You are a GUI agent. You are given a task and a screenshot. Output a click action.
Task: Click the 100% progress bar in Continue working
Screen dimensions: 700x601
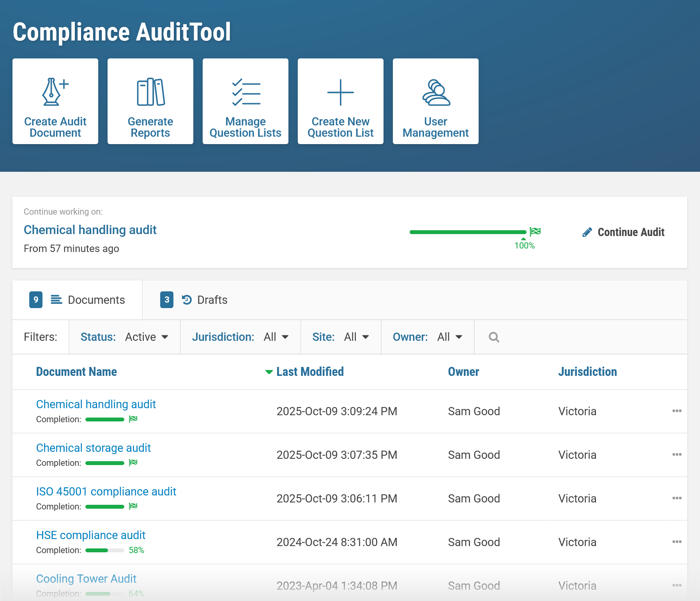click(468, 232)
